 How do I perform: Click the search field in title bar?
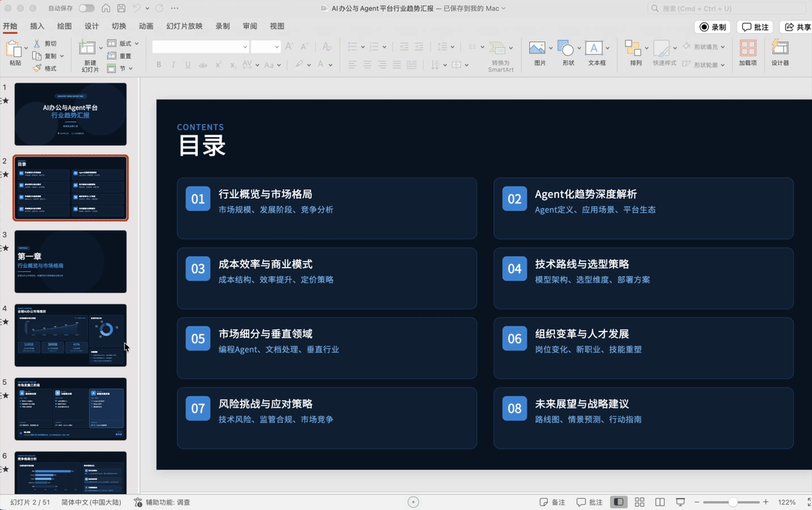coord(726,8)
